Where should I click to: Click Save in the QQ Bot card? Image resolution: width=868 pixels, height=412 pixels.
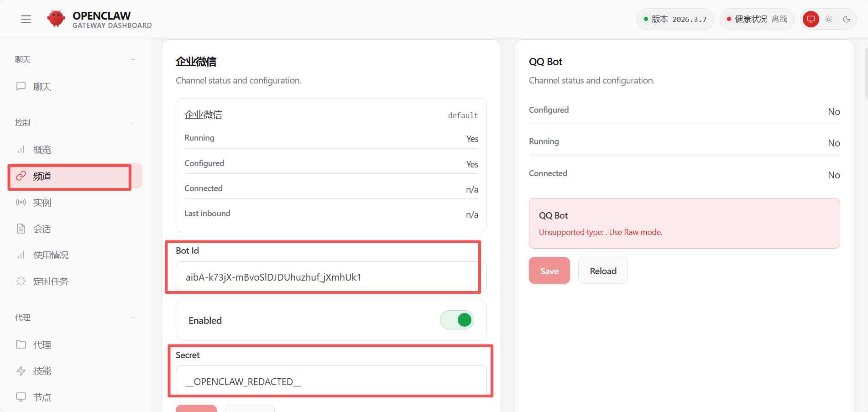pyautogui.click(x=549, y=271)
